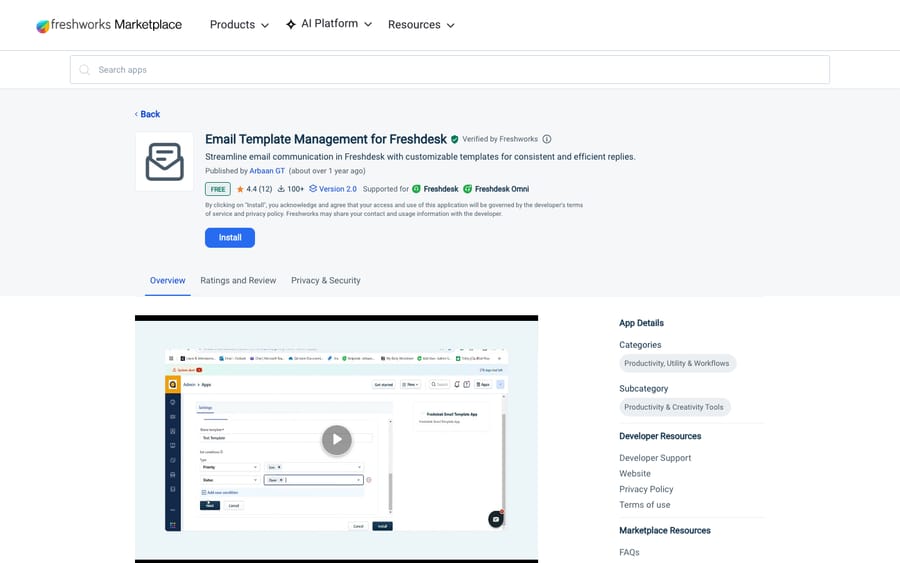Image resolution: width=900 pixels, height=563 pixels.
Task: Open the Terms of use link
Action: pos(645,505)
